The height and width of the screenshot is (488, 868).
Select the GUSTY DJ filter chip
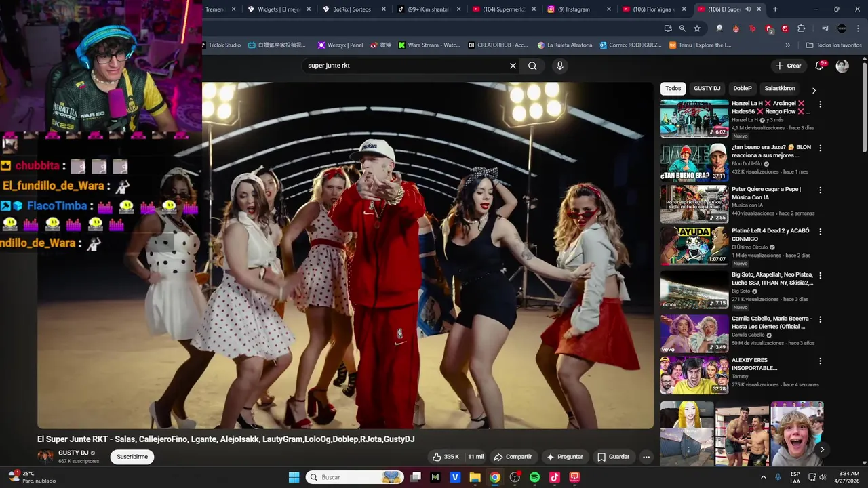click(x=707, y=88)
